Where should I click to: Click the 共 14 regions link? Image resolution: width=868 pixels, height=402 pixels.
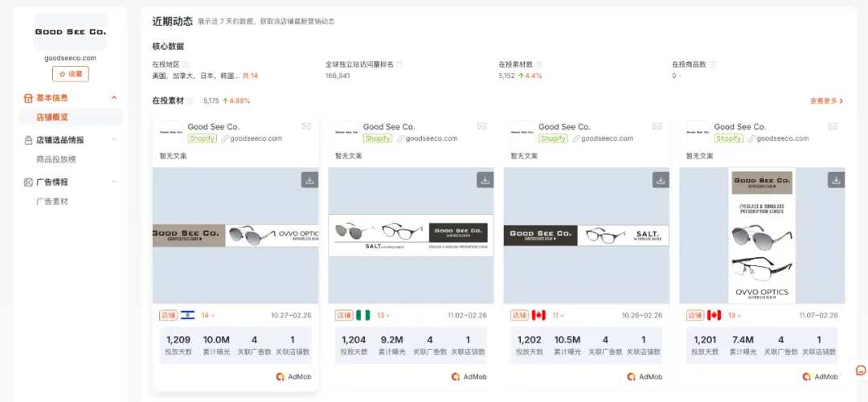251,76
